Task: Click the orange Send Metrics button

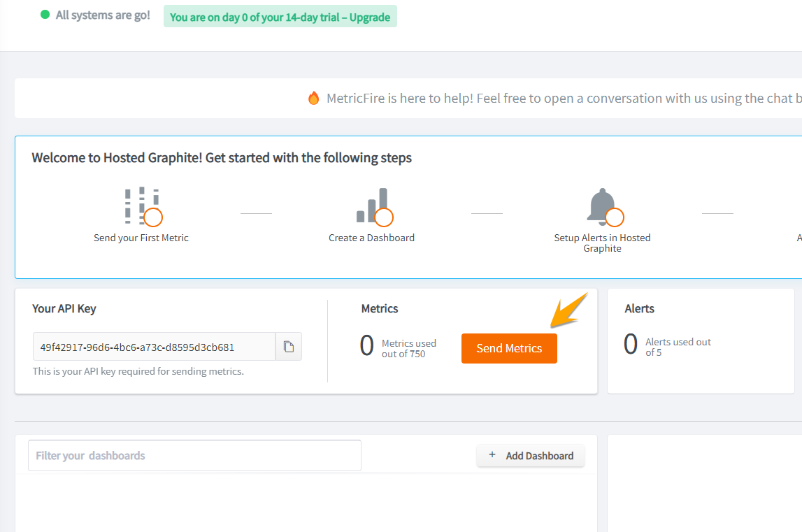Action: (509, 348)
